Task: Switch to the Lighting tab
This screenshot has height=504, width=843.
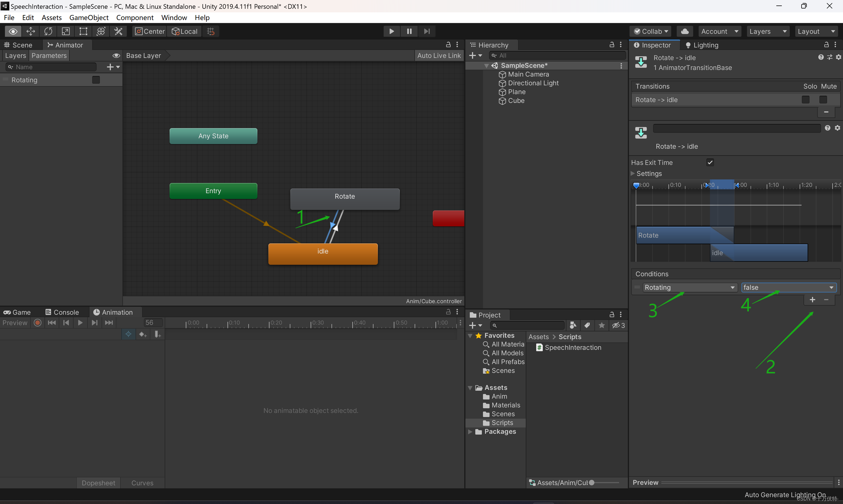Action: pos(702,45)
